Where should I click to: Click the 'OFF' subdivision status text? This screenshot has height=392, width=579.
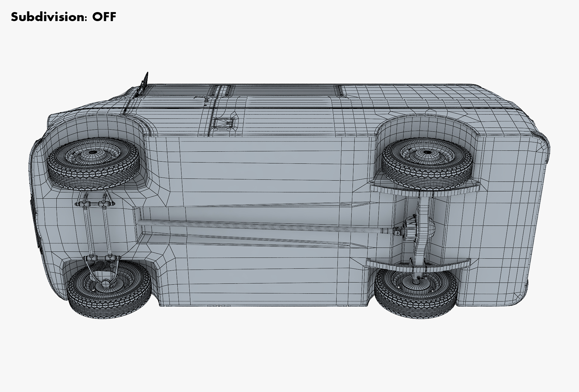coord(104,17)
